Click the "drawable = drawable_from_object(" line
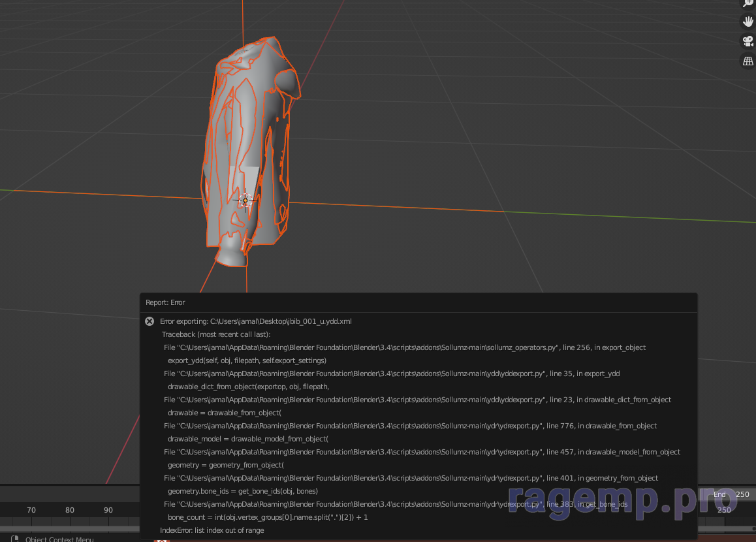Screen dimensions: 756x542 tap(224, 412)
